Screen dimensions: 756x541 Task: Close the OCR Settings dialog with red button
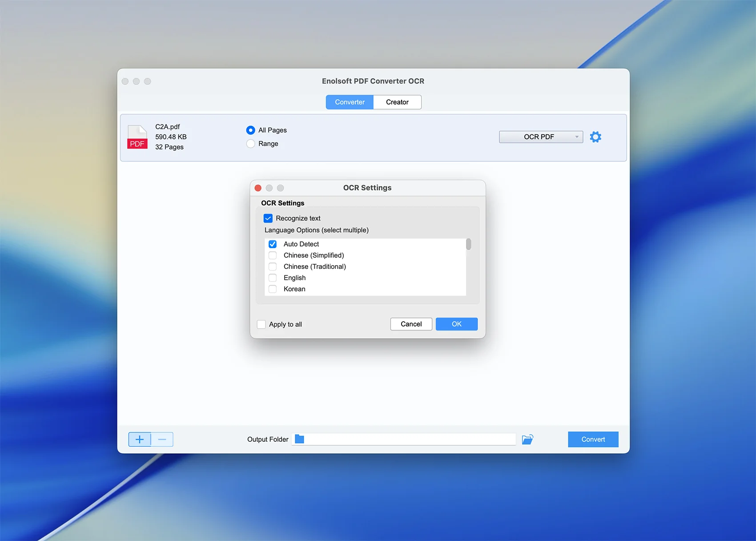click(x=258, y=188)
